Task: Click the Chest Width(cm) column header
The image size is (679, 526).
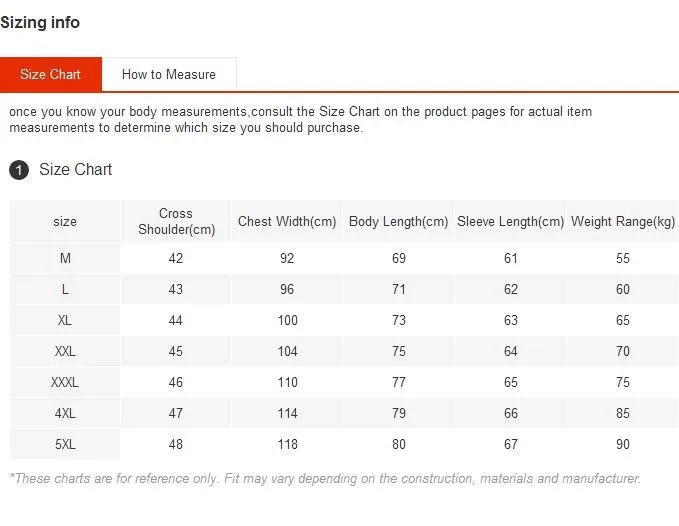Action: click(287, 221)
